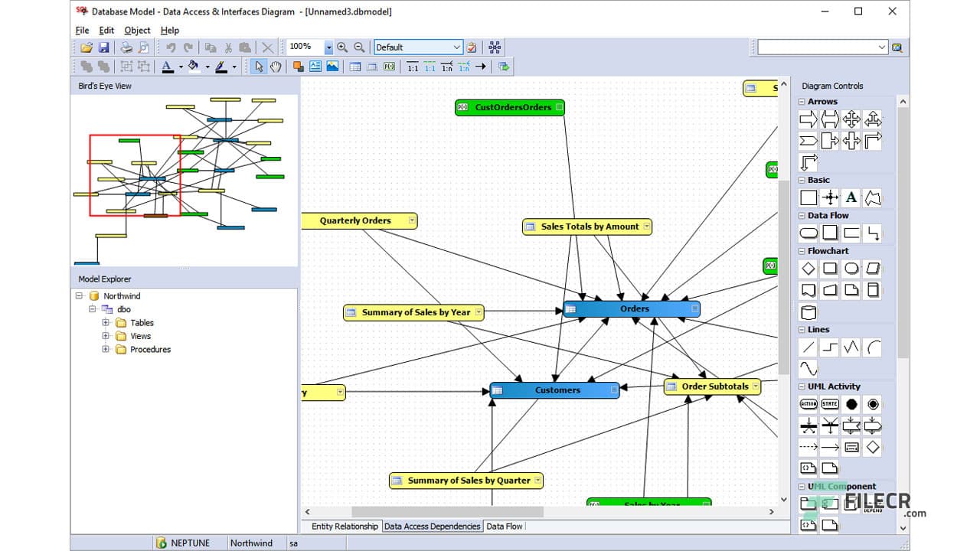Choose the letter A text shape under Basic

click(850, 197)
